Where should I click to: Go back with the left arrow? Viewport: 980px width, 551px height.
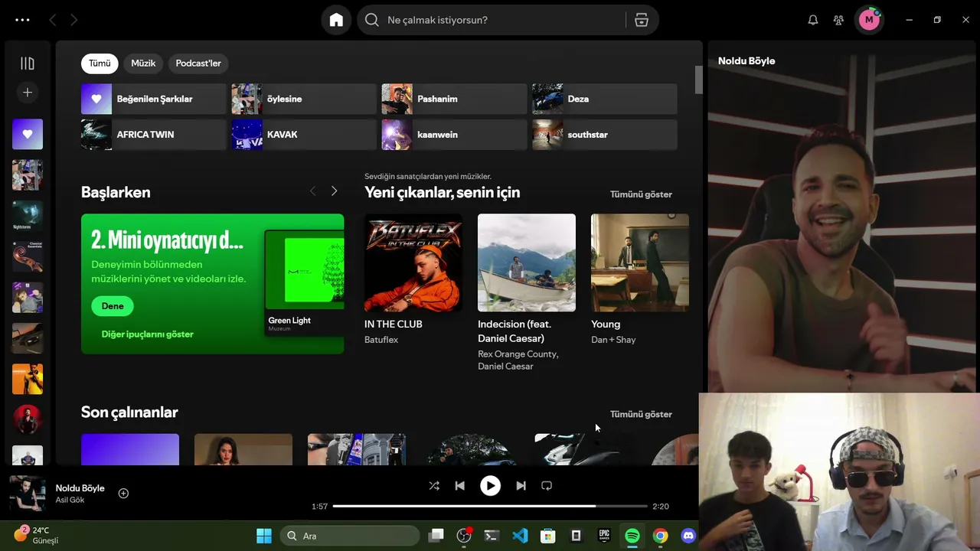(52, 20)
